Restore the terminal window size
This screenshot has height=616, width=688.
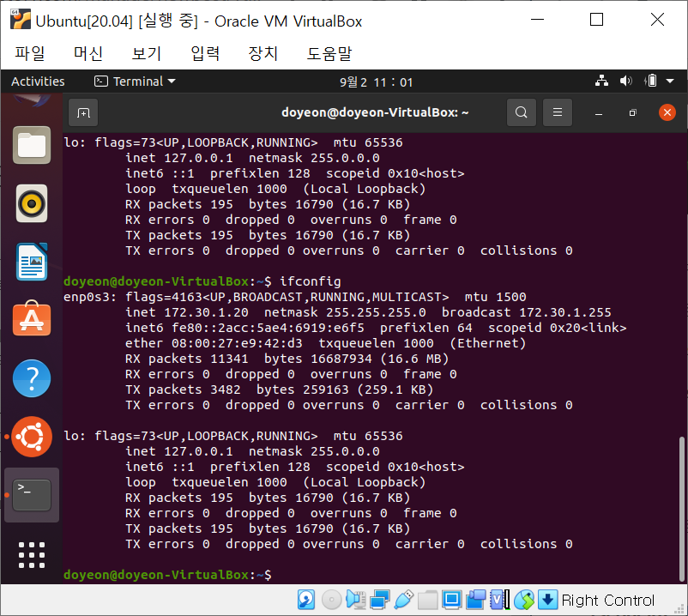point(632,112)
